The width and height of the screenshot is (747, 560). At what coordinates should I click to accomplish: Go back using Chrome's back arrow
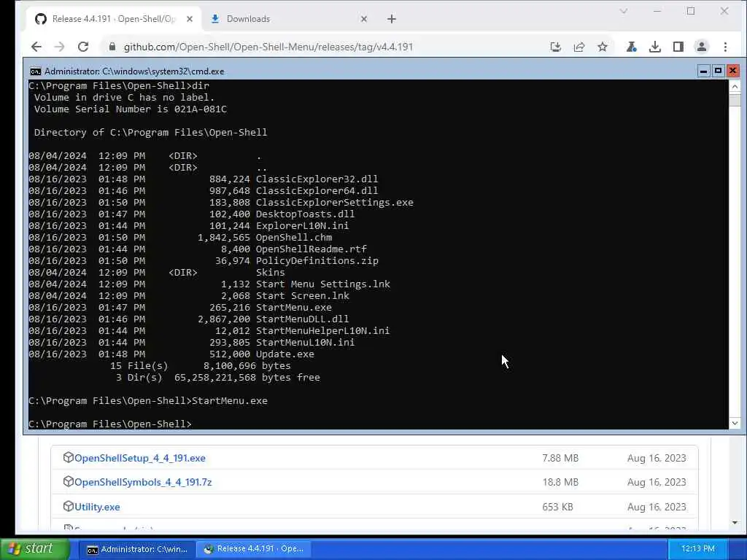pos(36,47)
